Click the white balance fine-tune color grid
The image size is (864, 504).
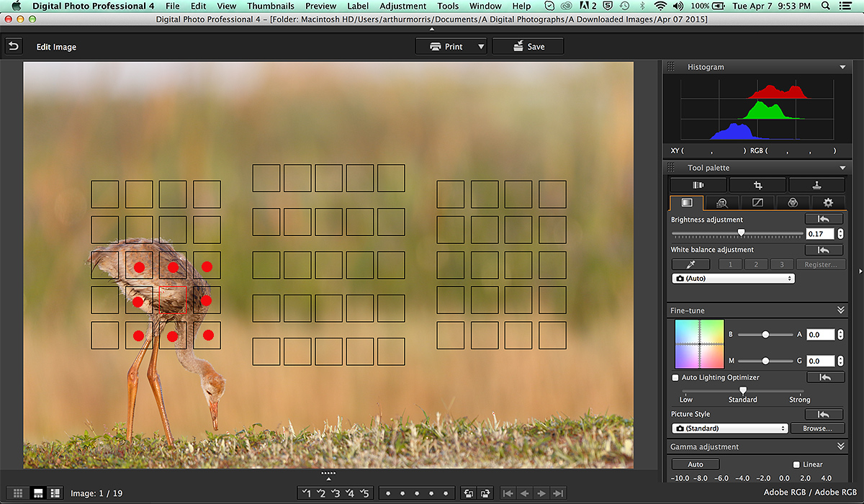pos(698,344)
